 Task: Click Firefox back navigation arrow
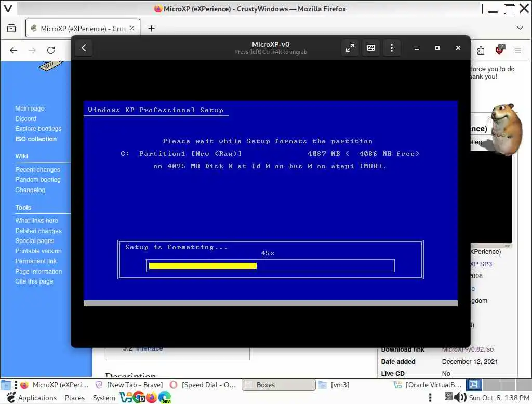[x=13, y=50]
